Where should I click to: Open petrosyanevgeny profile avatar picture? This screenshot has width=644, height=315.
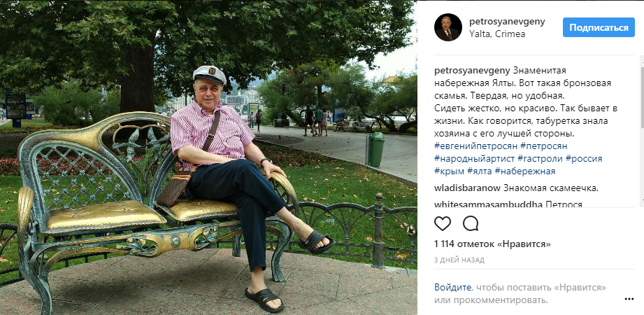click(448, 27)
